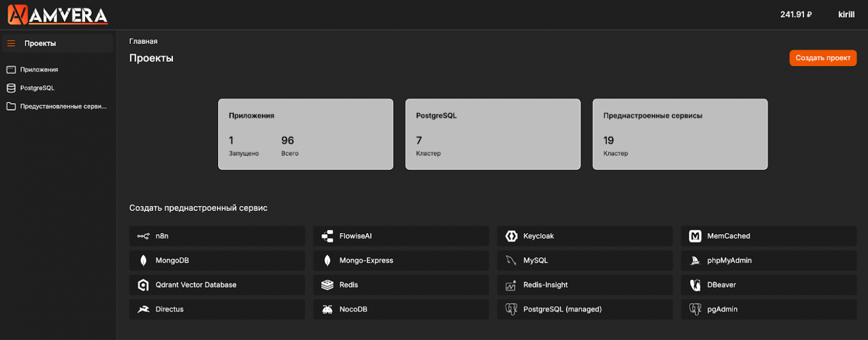Screen dimensions: 868x340
Task: Toggle the hamburger menu next to Проекты
Action: pyautogui.click(x=11, y=43)
